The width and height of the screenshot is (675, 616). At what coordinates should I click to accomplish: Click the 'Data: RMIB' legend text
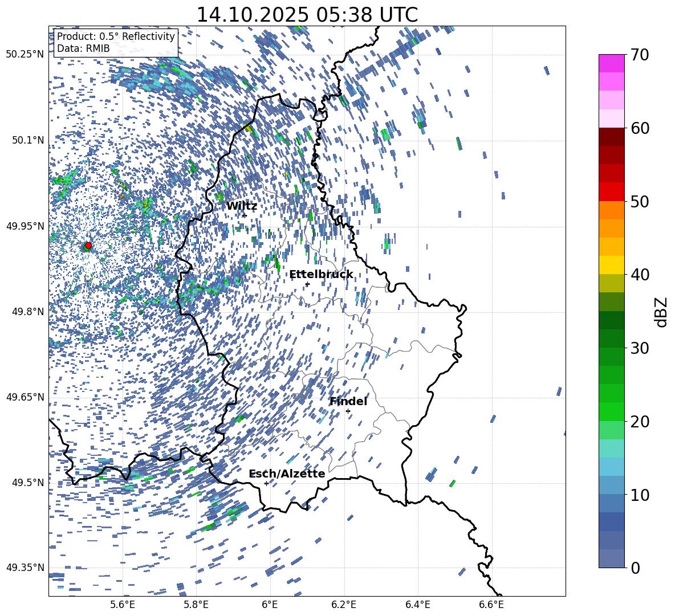[x=83, y=48]
